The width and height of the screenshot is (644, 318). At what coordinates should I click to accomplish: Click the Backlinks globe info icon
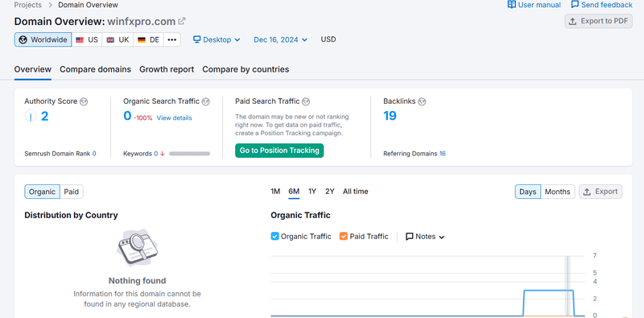click(x=422, y=101)
